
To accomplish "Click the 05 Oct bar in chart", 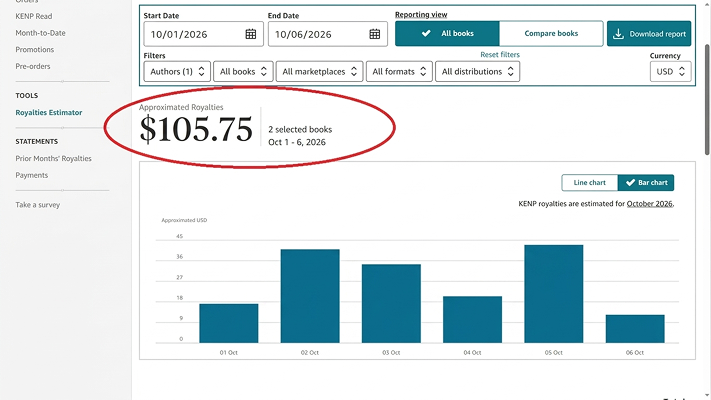I will pos(554,294).
